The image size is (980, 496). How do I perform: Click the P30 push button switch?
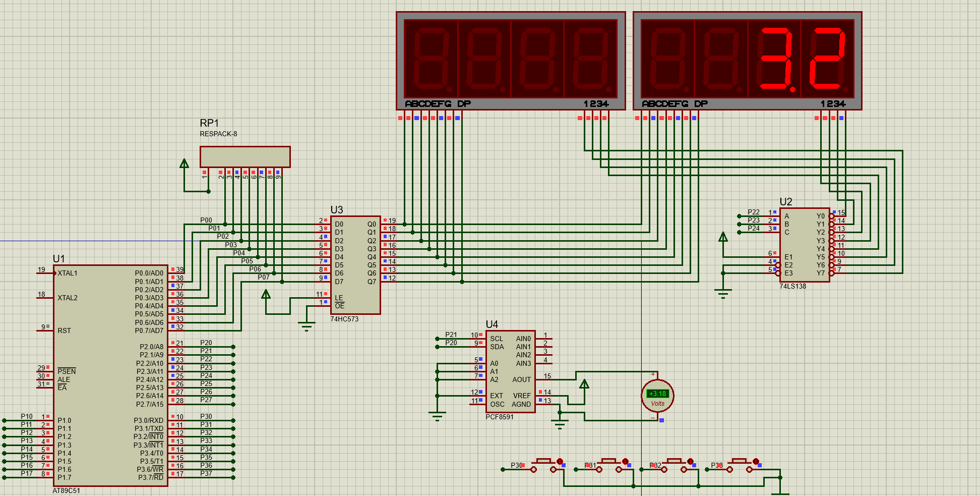(x=543, y=465)
